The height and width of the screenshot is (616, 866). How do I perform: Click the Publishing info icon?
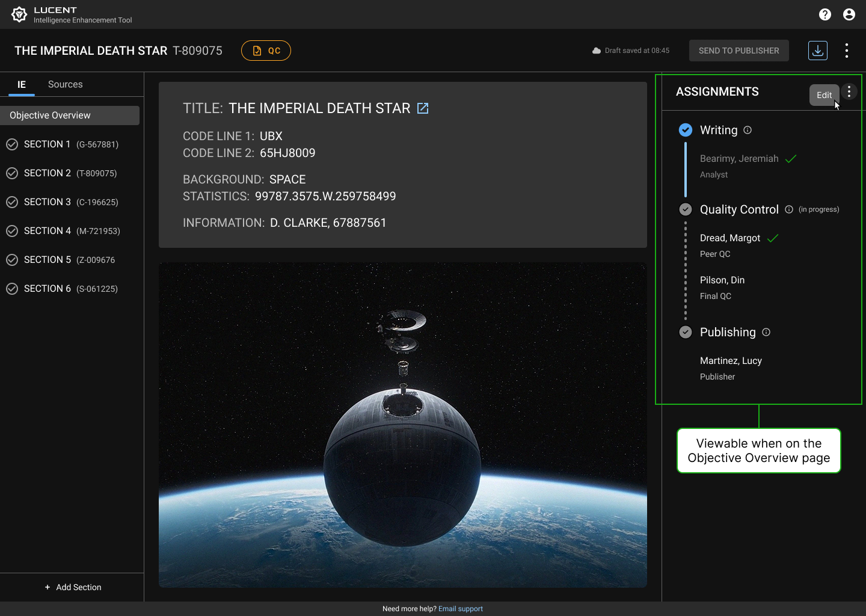[x=766, y=332]
